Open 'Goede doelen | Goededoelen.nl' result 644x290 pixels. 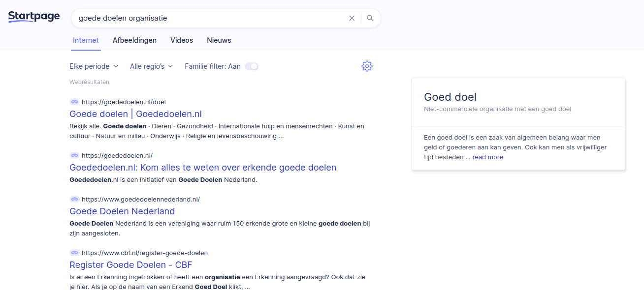pyautogui.click(x=135, y=114)
